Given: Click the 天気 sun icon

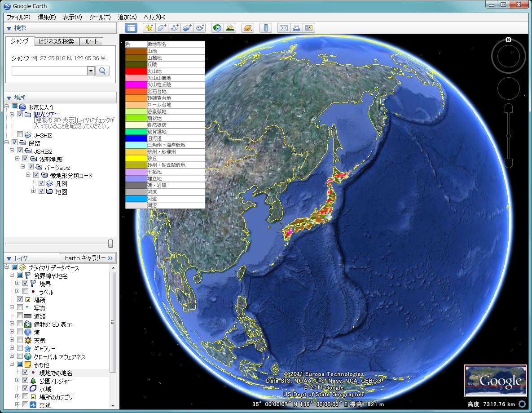Looking at the screenshot, I should click(x=28, y=340).
